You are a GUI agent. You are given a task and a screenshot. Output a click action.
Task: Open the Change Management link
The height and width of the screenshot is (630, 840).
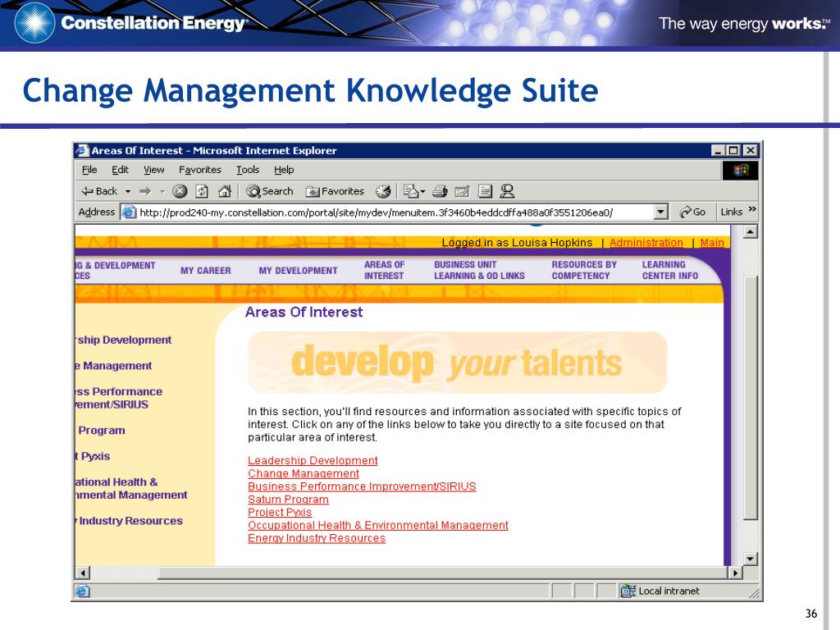[304, 473]
